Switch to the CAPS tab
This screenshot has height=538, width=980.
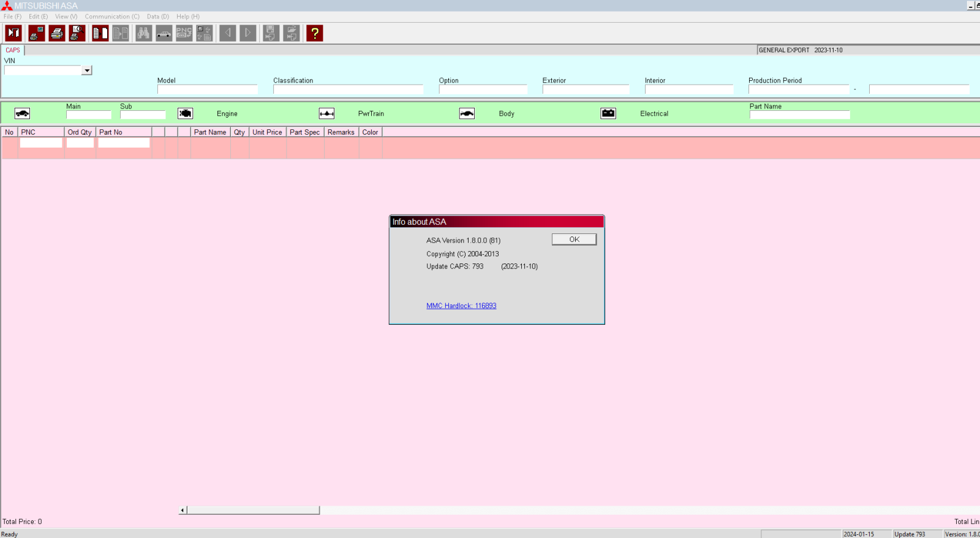point(13,50)
